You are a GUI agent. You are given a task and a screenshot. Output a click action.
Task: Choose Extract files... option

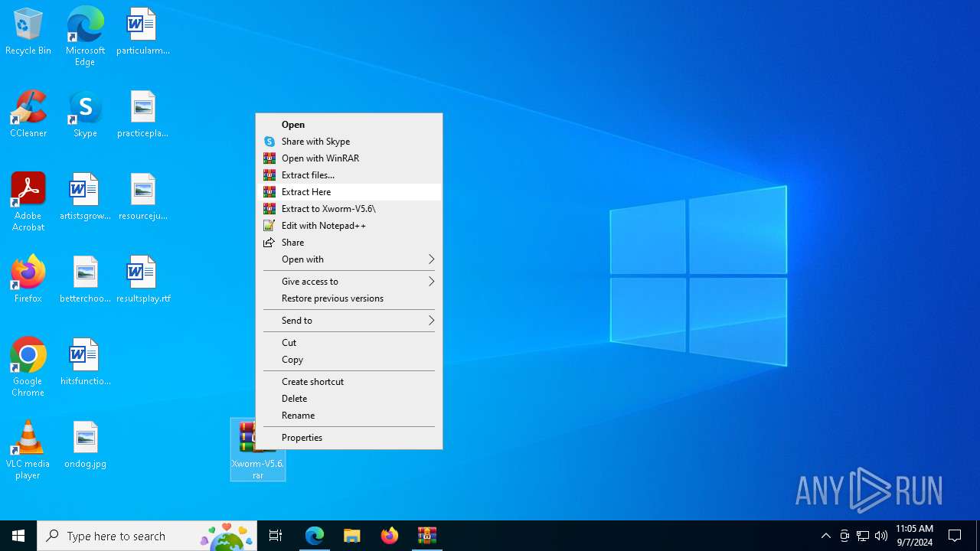pos(349,175)
